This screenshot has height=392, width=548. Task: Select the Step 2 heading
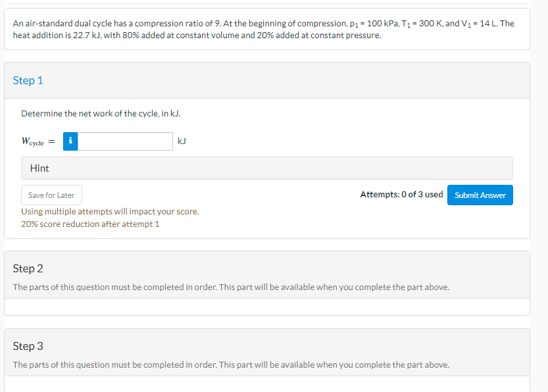tap(28, 268)
